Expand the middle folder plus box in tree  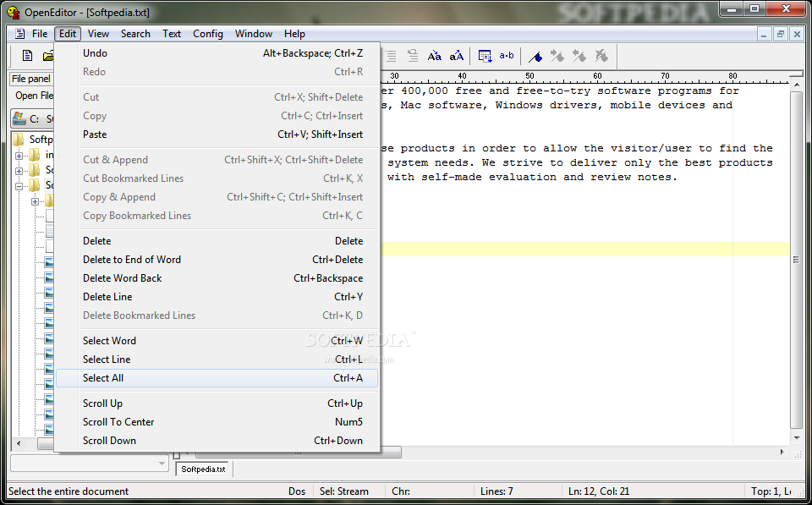(x=19, y=170)
